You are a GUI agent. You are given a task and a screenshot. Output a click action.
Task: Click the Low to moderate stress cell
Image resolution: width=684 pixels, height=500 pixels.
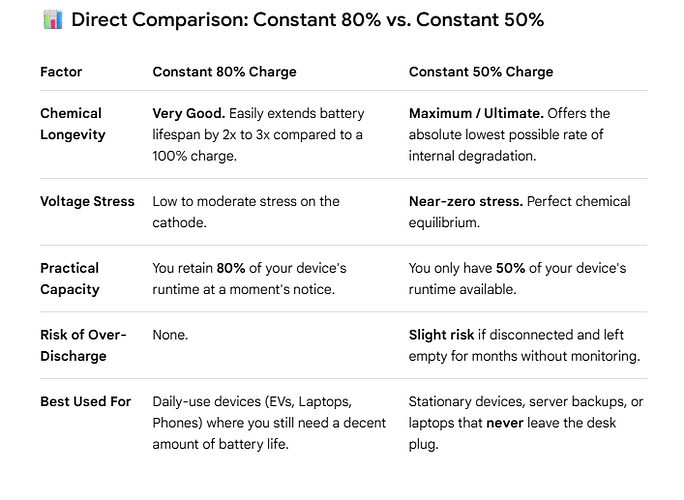tap(246, 212)
